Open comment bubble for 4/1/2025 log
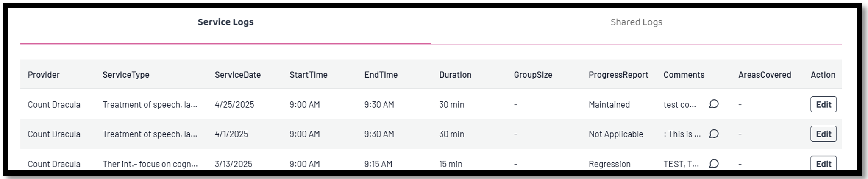 (x=714, y=134)
